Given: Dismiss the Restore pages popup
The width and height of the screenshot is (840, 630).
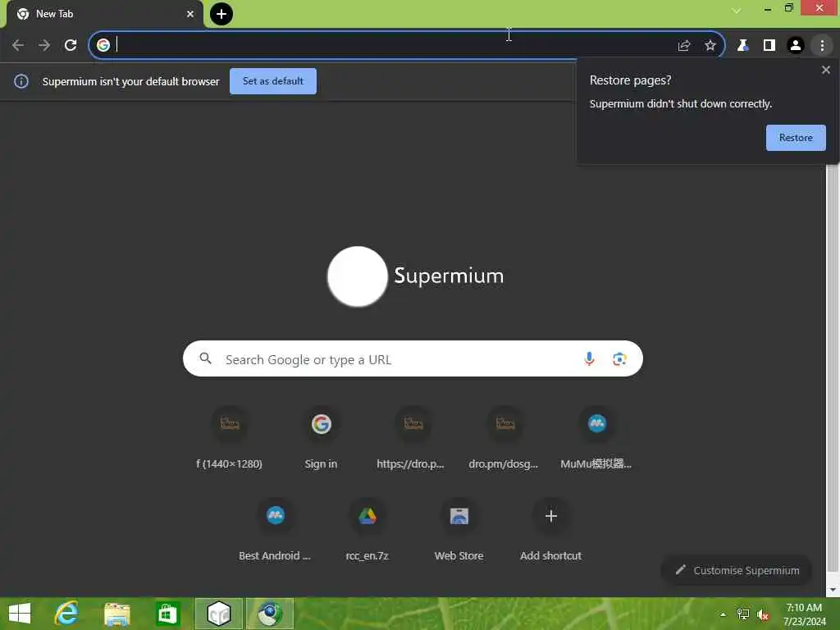Looking at the screenshot, I should (825, 71).
